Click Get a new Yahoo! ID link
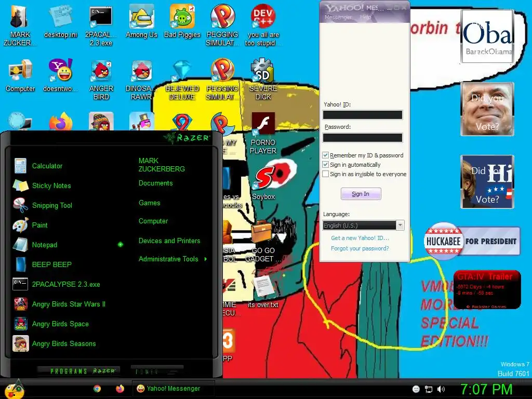The height and width of the screenshot is (399, 532). (360, 238)
